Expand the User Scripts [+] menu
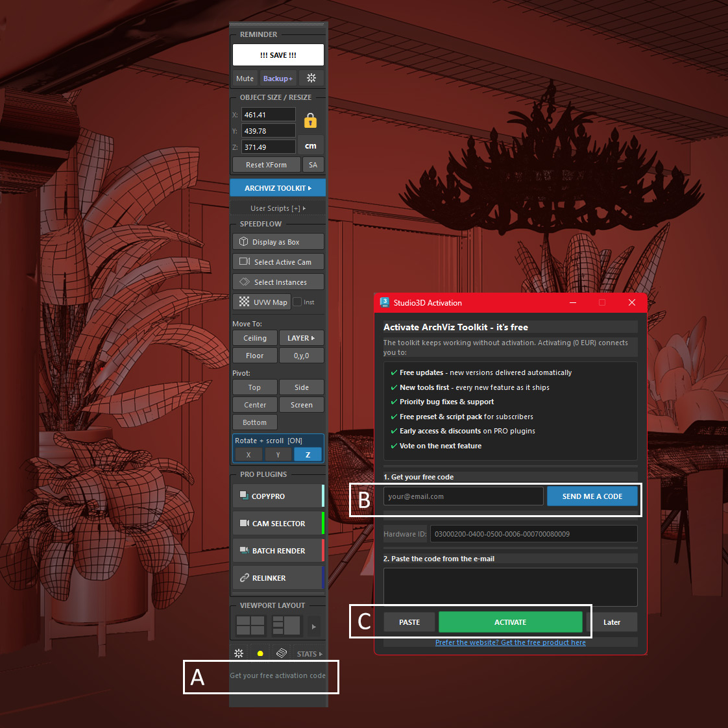The width and height of the screenshot is (728, 728). (x=278, y=208)
